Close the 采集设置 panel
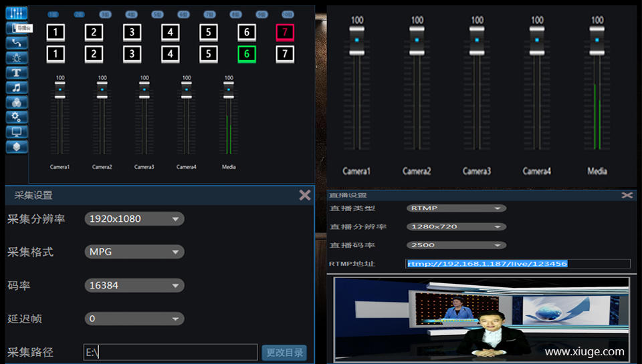The height and width of the screenshot is (364, 642). pos(305,195)
